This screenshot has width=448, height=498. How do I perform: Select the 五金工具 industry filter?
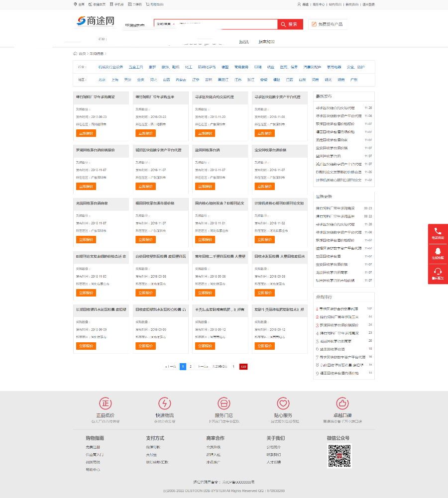[x=136, y=67]
